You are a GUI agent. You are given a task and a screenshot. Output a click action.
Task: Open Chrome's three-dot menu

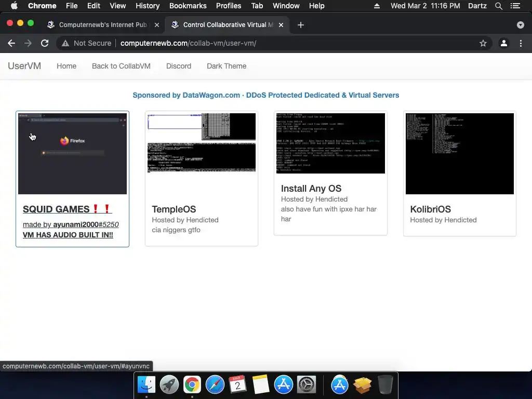coord(521,43)
